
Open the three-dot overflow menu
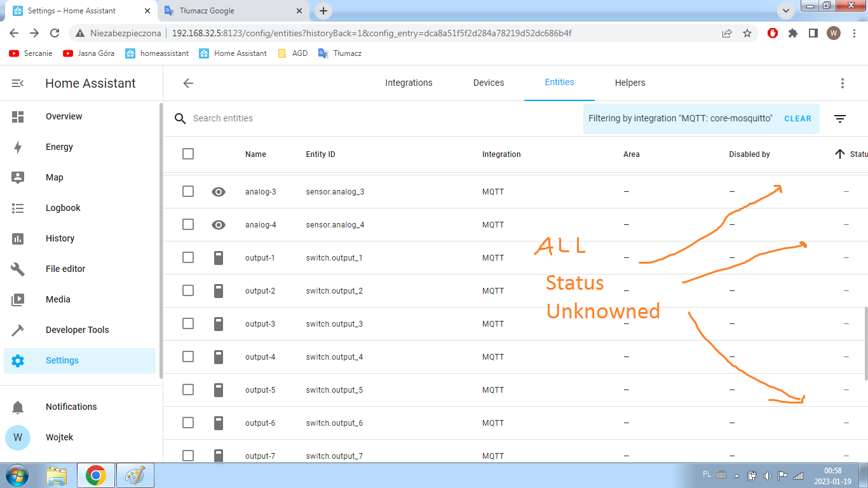[843, 83]
